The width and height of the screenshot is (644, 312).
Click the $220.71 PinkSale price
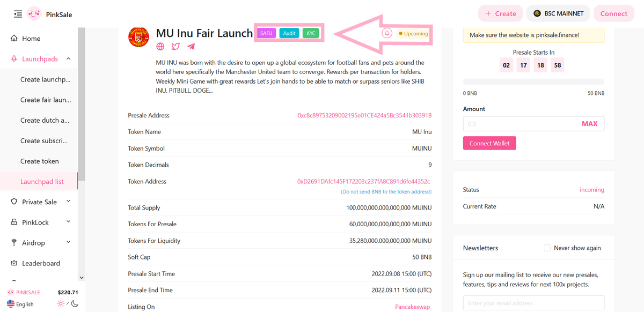pyautogui.click(x=68, y=292)
